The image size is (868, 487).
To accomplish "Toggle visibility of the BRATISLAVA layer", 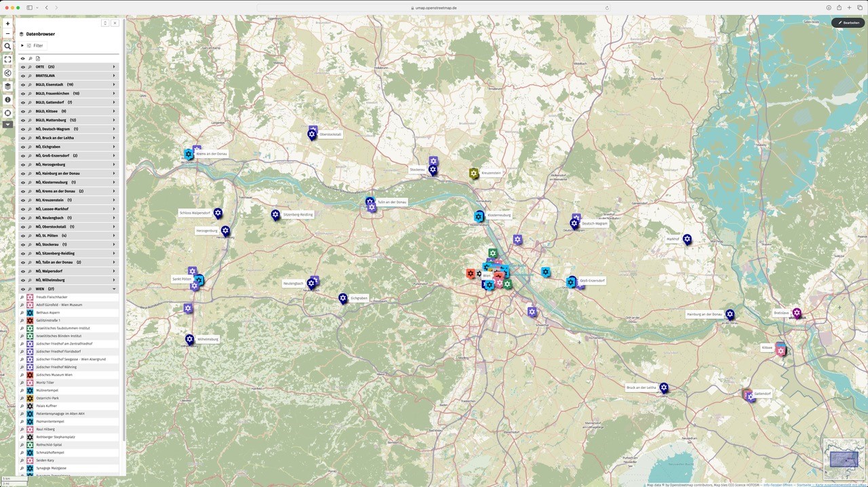I will (x=22, y=75).
